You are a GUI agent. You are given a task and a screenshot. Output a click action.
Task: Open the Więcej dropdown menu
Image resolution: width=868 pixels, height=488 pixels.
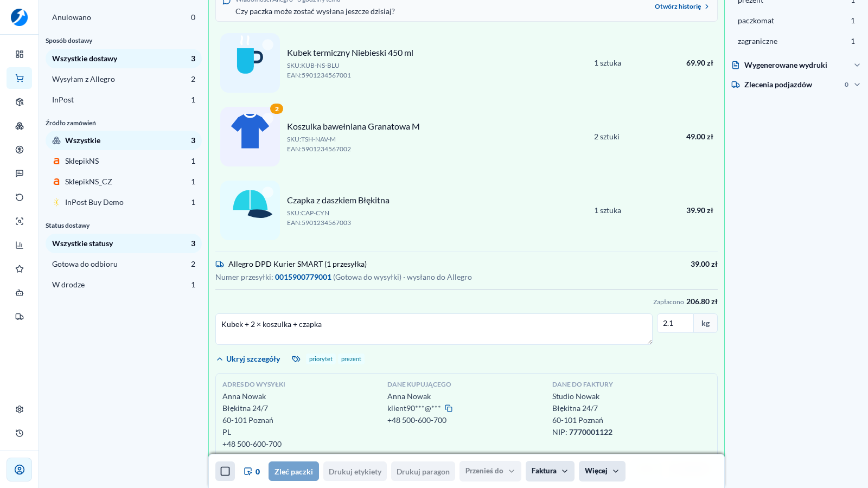tap(602, 471)
